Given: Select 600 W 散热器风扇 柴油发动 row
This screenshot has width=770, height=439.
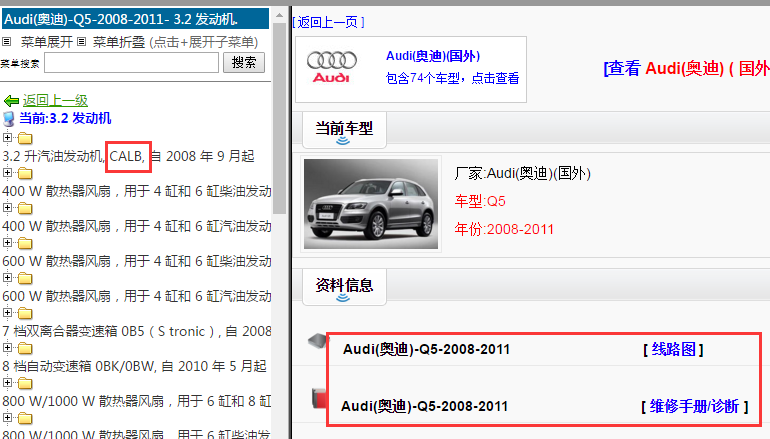Looking at the screenshot, I should click(x=137, y=261).
